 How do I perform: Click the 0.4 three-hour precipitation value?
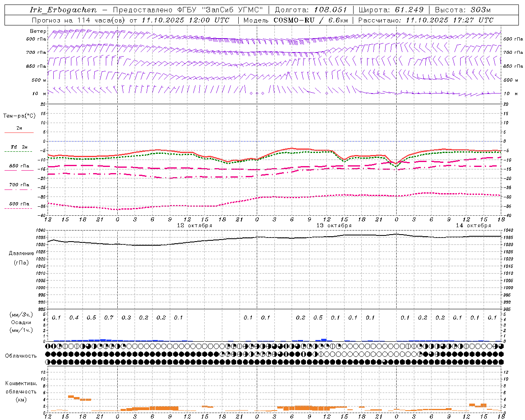[x=74, y=318]
